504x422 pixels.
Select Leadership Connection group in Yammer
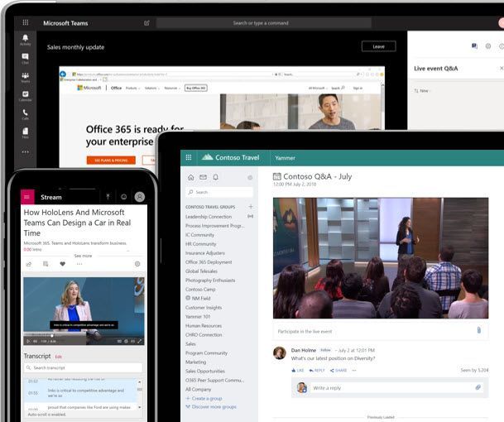pyautogui.click(x=209, y=217)
